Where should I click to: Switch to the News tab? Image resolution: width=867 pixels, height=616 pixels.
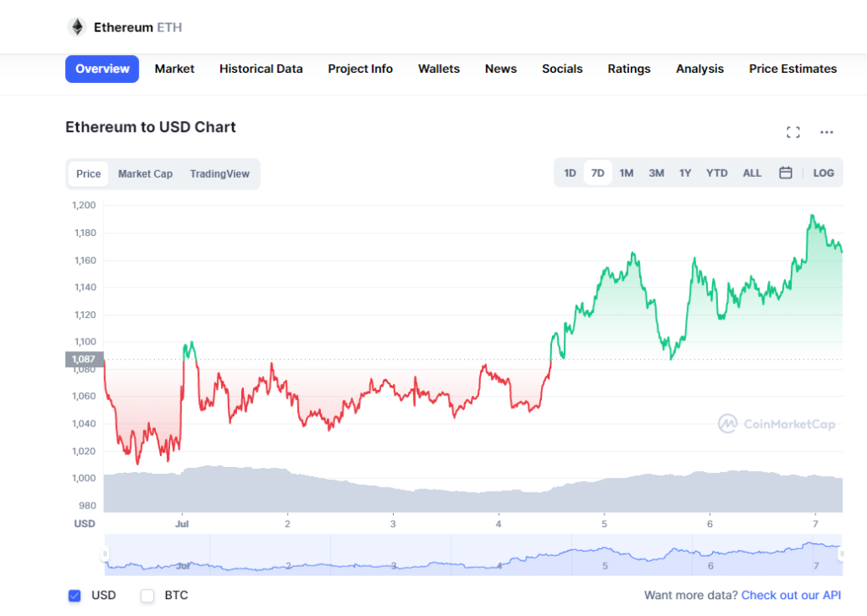[500, 69]
